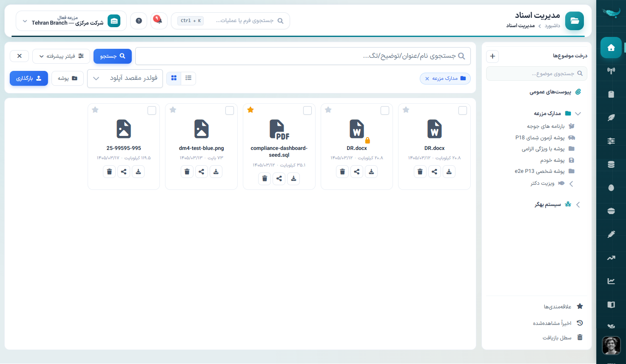Open the database stack sidebar icon
This screenshot has width=626, height=364.
(611, 164)
